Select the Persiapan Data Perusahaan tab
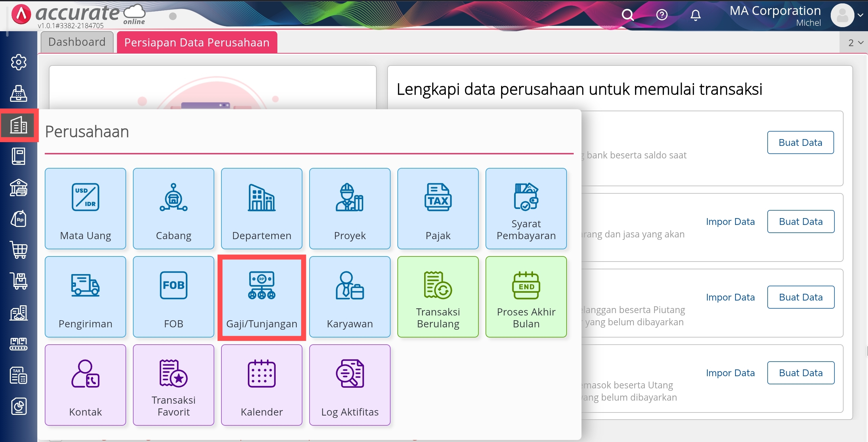Image resolution: width=868 pixels, height=442 pixels. (197, 43)
